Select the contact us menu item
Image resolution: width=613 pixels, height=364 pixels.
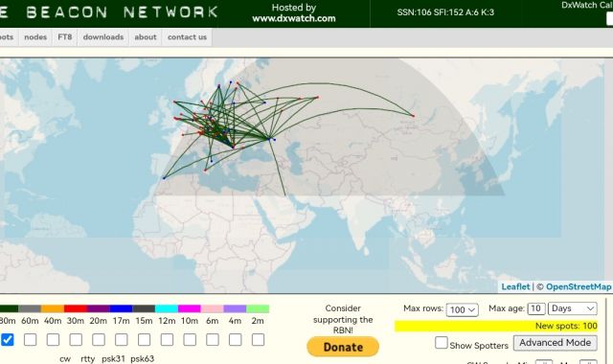tap(187, 37)
